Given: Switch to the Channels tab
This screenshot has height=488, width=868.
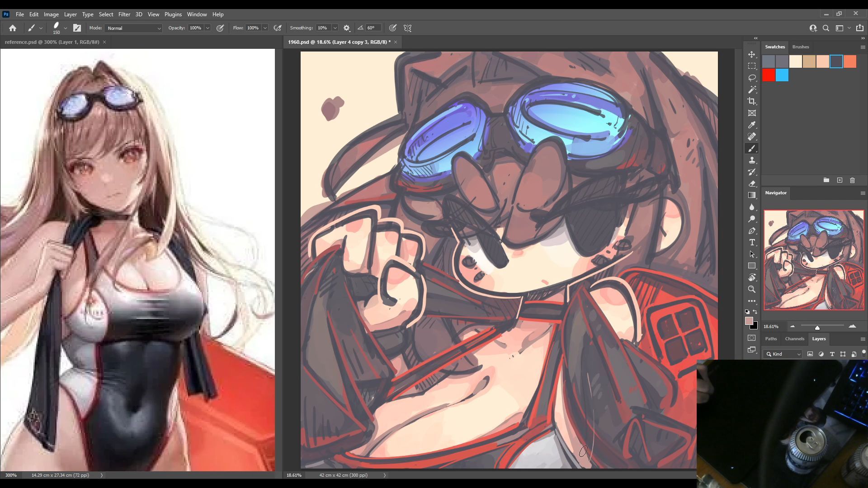Looking at the screenshot, I should coord(794,339).
